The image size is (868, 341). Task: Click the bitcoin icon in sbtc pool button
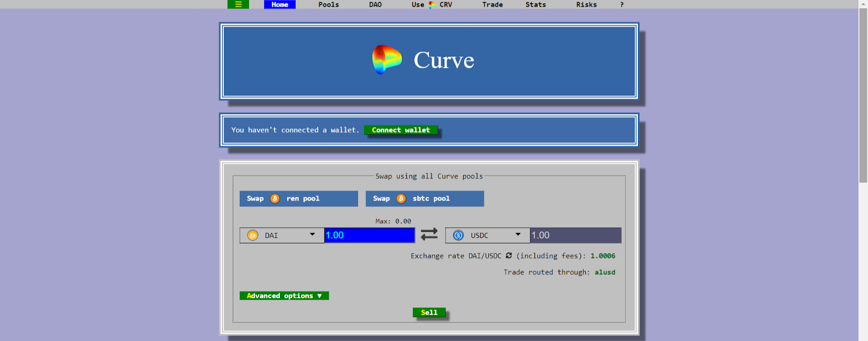pos(401,199)
